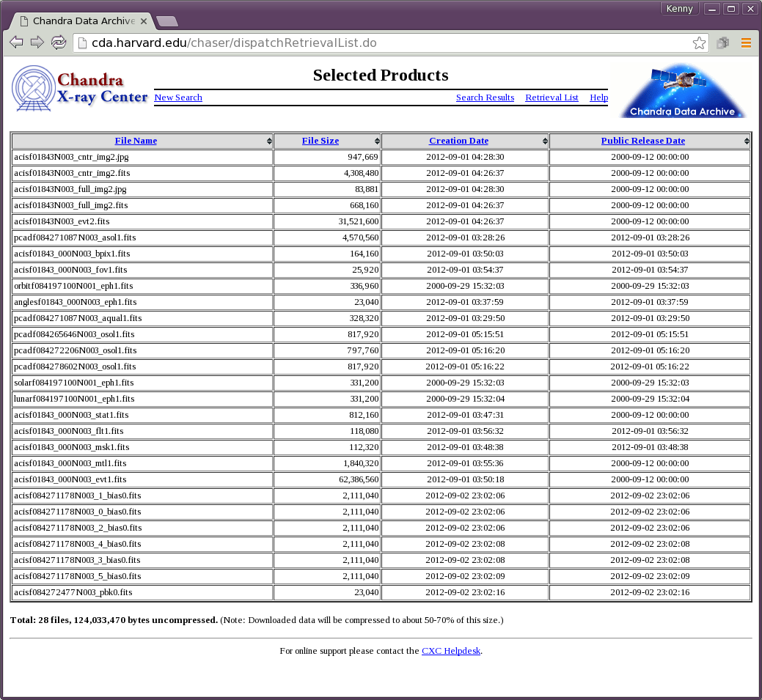
Task: Select pcadf084271087N003_asol1.fits file name
Action: (x=75, y=237)
